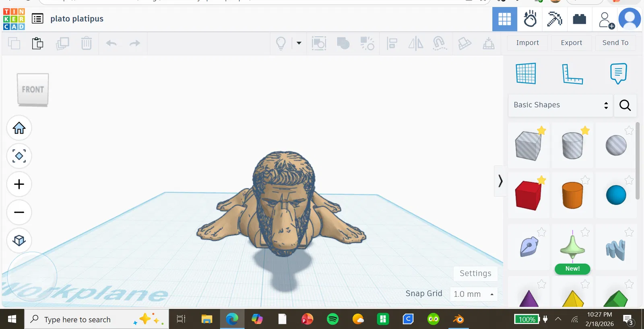Unfavorite the red Box star
644x329 pixels.
[x=542, y=180]
